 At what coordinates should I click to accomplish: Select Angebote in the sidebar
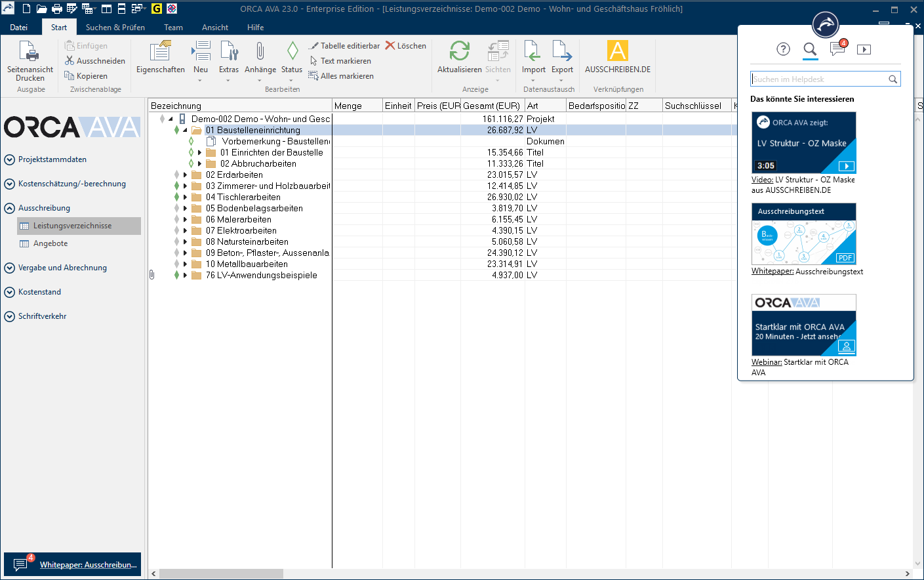pos(50,243)
